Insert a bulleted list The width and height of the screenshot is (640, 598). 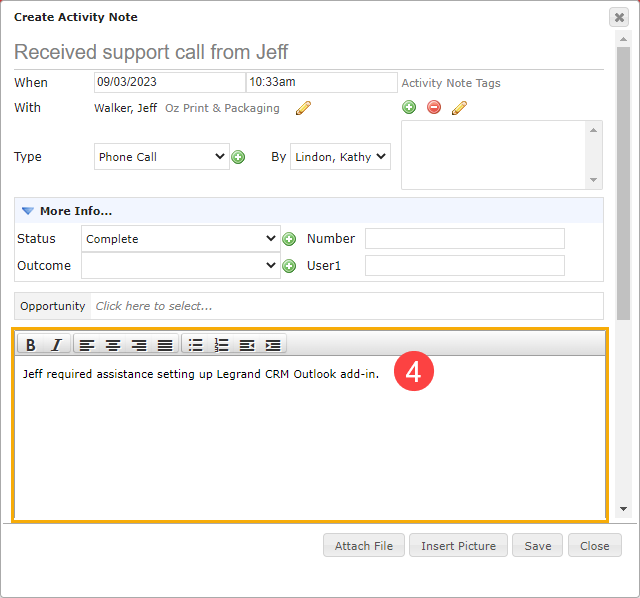pos(196,345)
